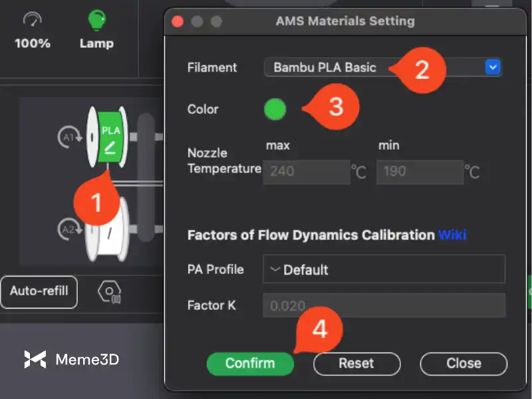Viewport: 532px width, 399px height.
Task: Toggle the green Lamp bulb
Action: pyautogui.click(x=96, y=20)
